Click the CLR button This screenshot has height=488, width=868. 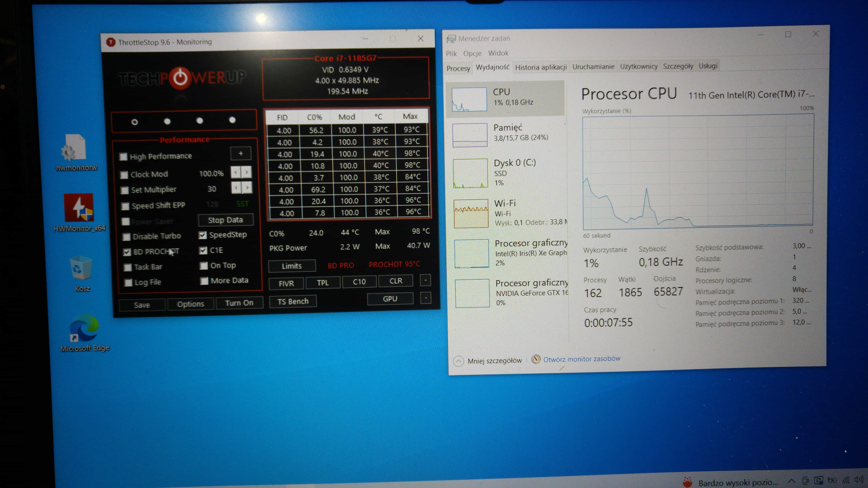(x=396, y=281)
